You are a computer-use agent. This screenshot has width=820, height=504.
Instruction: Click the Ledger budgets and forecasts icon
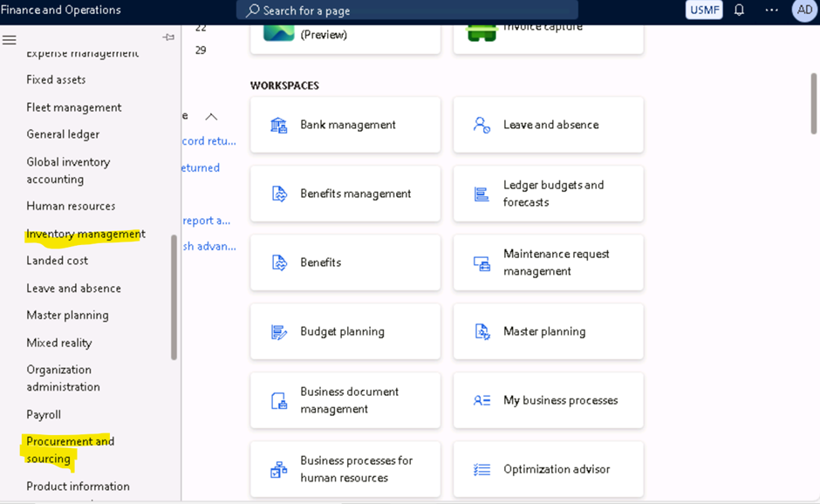point(482,194)
